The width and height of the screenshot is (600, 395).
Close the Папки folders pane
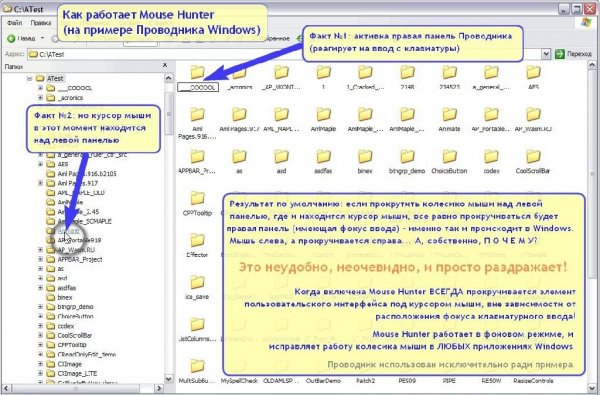tap(165, 65)
